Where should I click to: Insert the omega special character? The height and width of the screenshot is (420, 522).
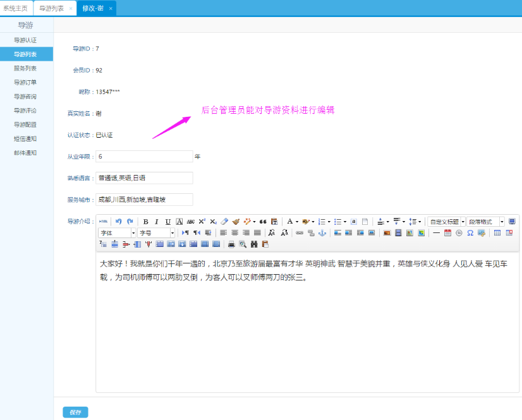[x=470, y=233]
